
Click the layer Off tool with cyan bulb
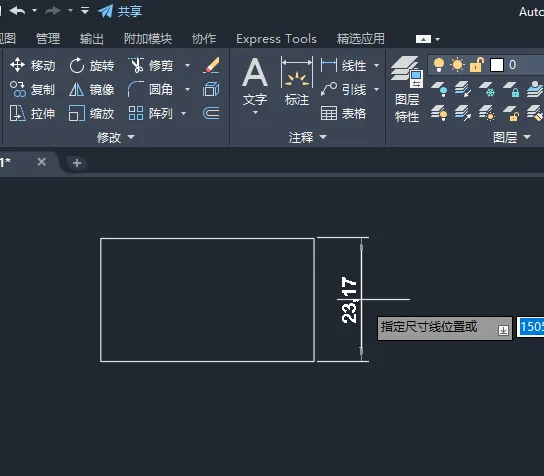(x=440, y=89)
